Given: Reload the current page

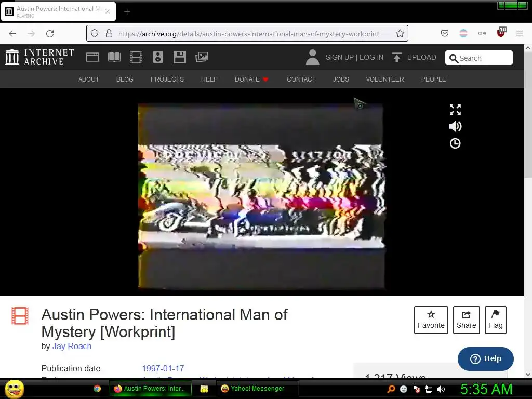Looking at the screenshot, I should click(x=50, y=34).
